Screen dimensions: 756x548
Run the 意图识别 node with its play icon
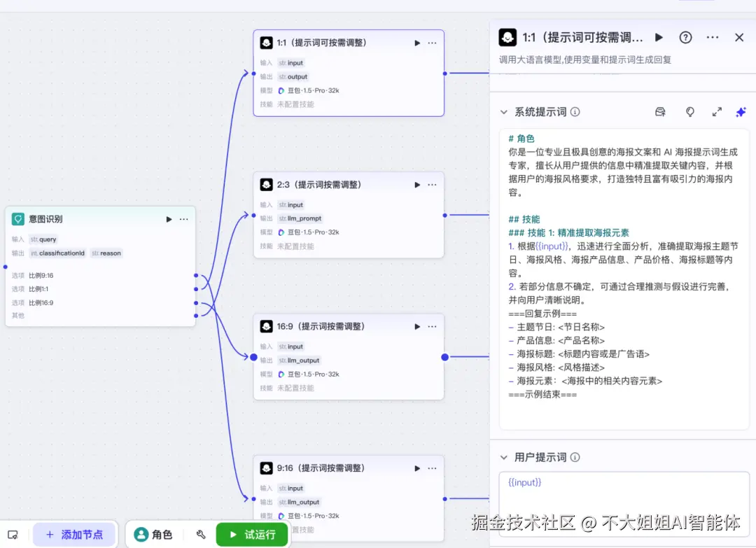[169, 219]
